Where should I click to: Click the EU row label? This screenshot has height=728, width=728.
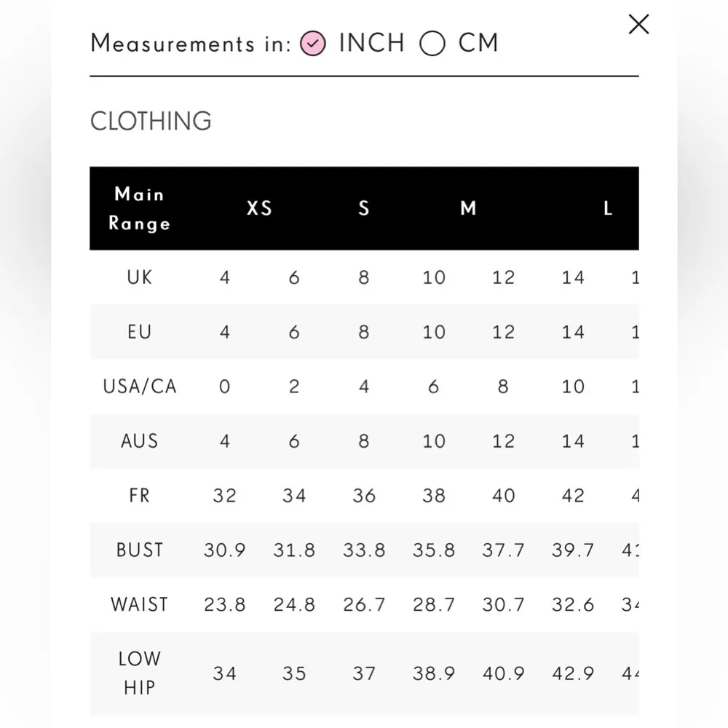(139, 332)
